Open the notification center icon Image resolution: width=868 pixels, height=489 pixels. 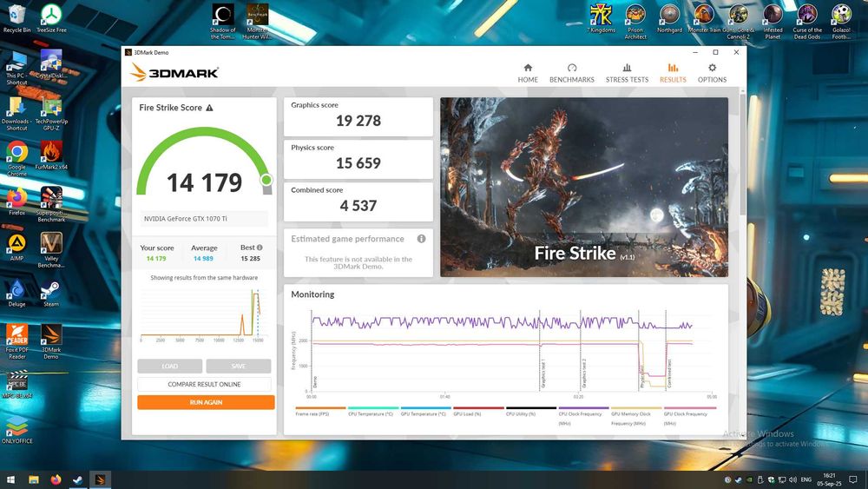click(853, 479)
